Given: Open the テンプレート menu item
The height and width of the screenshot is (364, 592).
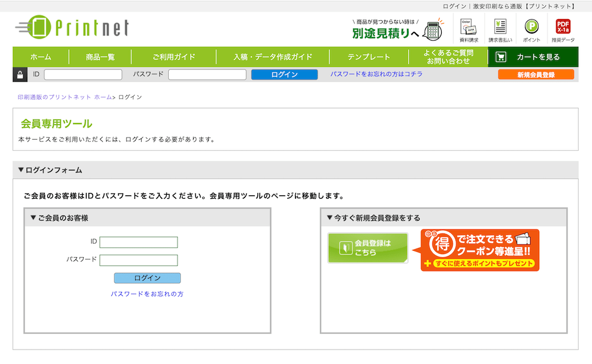Looking at the screenshot, I should (369, 57).
